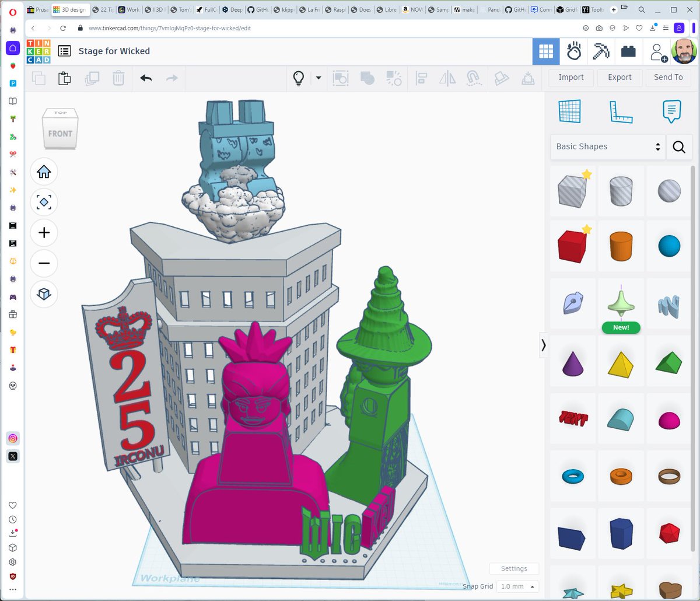The image size is (700, 601).
Task: Click the Ungroup tool icon
Action: pyautogui.click(x=394, y=78)
